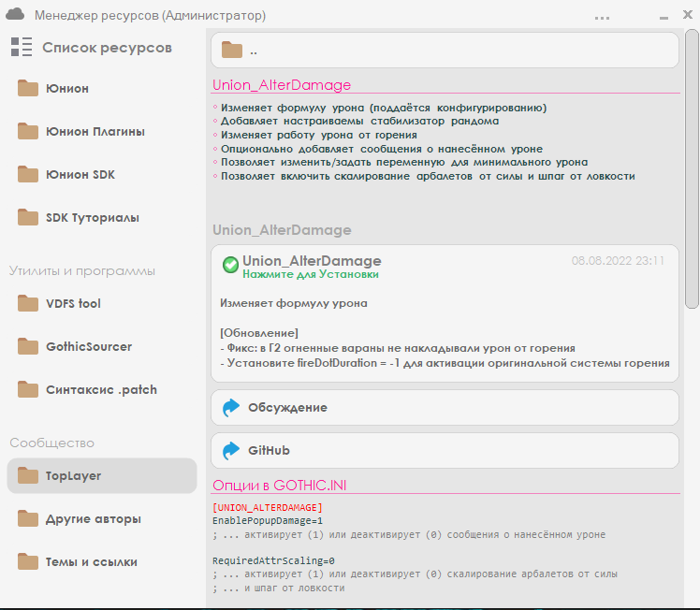Click the Юнион Плагины folder icon
This screenshot has height=610, width=700.
click(28, 132)
